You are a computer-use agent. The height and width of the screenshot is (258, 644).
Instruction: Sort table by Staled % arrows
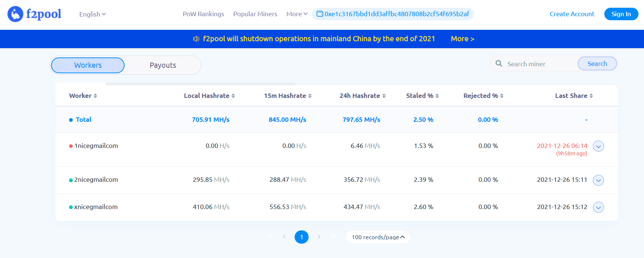(x=437, y=96)
